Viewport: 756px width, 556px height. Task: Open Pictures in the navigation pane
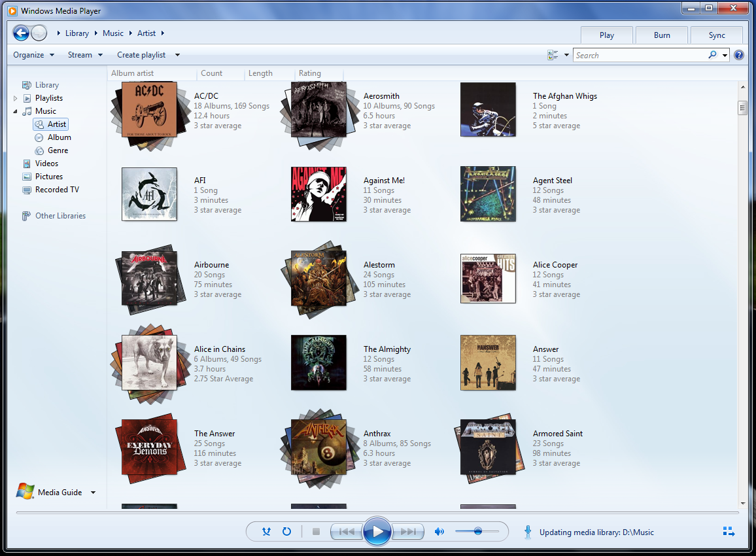[x=48, y=177]
